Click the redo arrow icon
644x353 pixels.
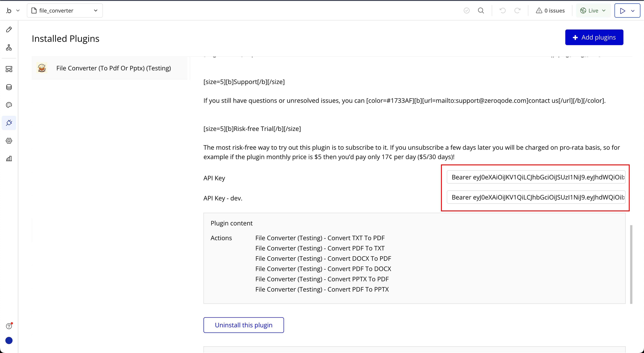[x=517, y=10]
